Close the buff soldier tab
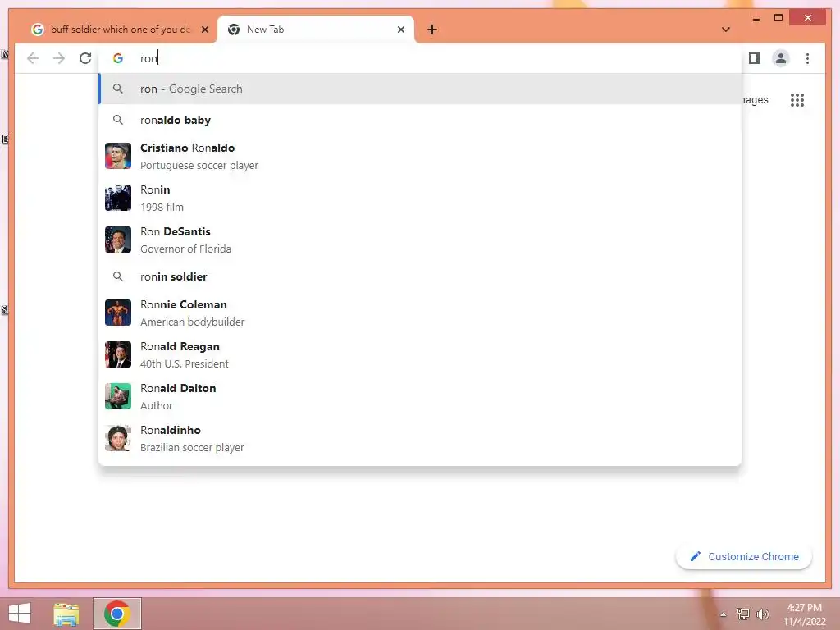This screenshot has width=840, height=630. [204, 30]
